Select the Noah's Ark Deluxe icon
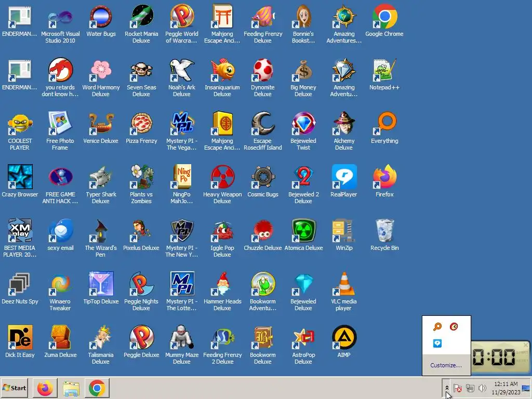This screenshot has width=532, height=399. click(182, 78)
